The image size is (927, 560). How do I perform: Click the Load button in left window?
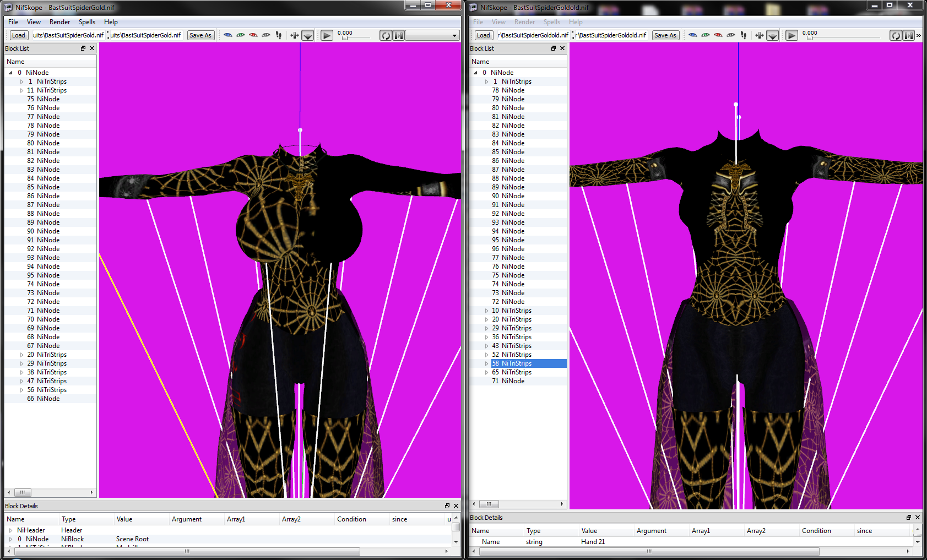point(18,35)
